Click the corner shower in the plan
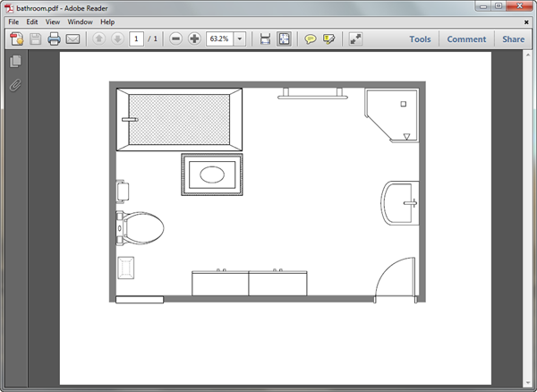The width and height of the screenshot is (537, 392). (x=392, y=115)
